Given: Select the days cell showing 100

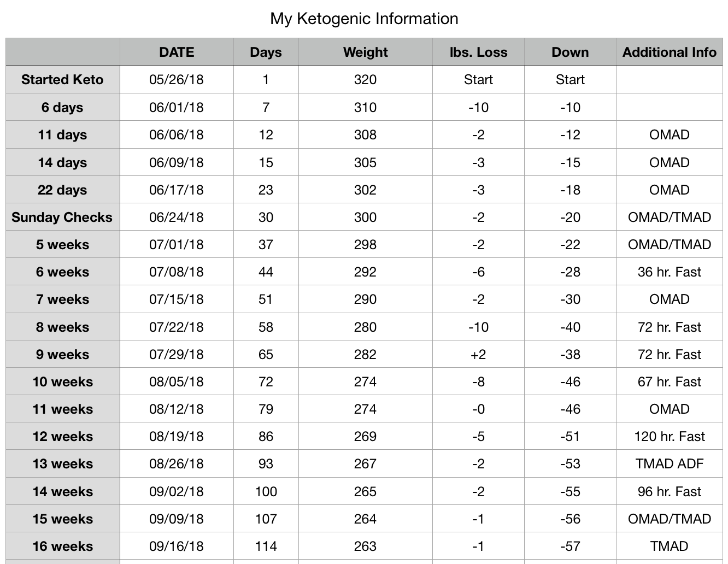Looking at the screenshot, I should 266,491.
